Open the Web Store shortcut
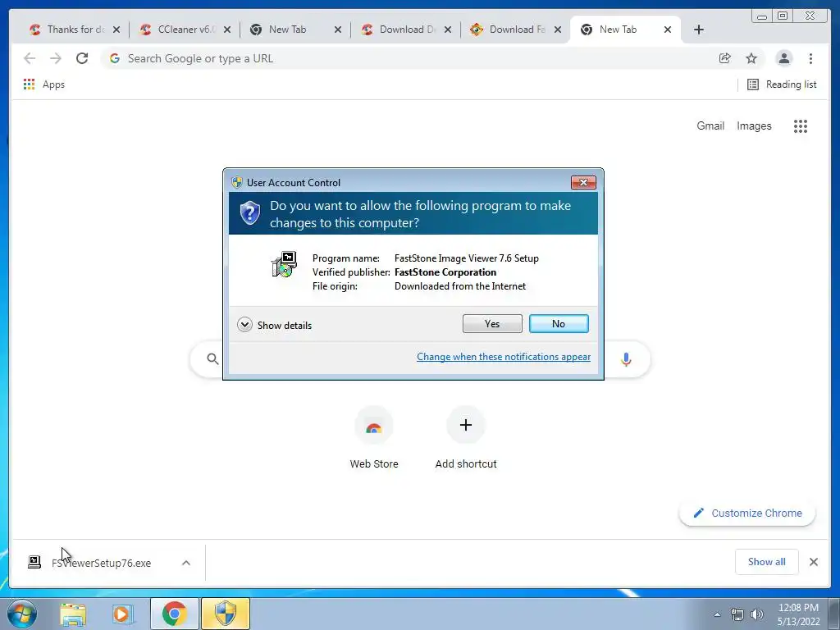The height and width of the screenshot is (630, 840). pos(374,438)
